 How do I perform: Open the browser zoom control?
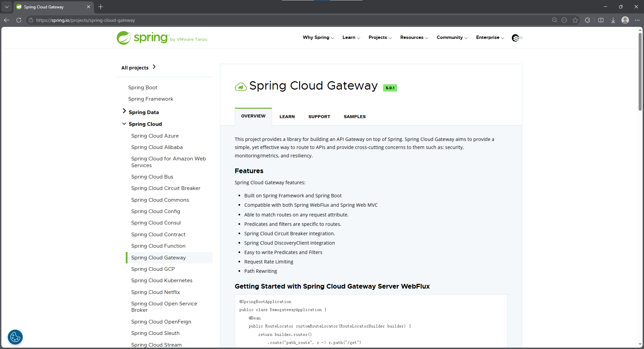click(554, 20)
